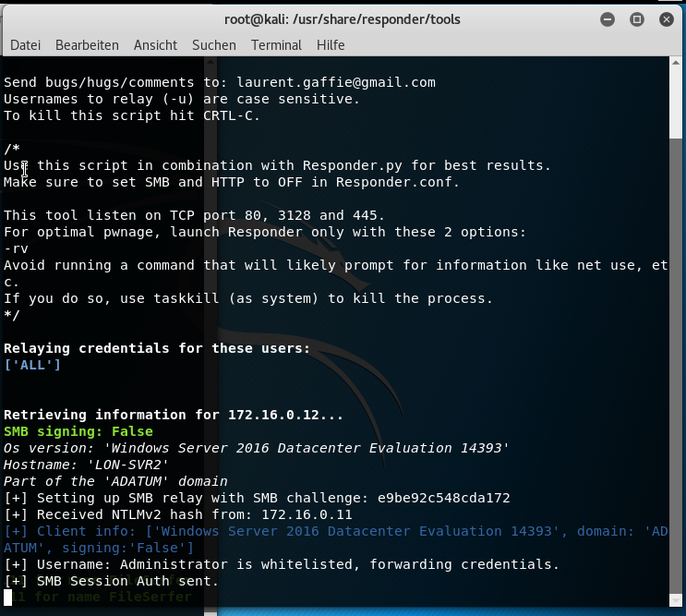
Task: Click line 'Avoid running a command that will'
Action: pos(336,273)
